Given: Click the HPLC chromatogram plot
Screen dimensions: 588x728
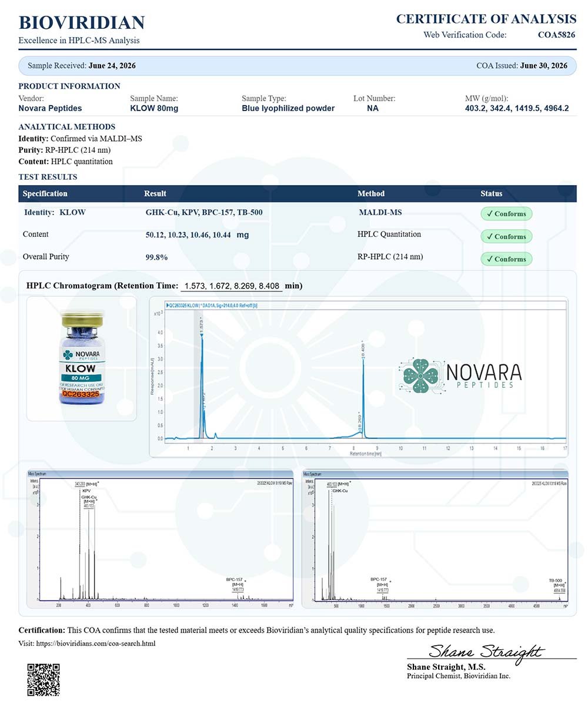Looking at the screenshot, I should (359, 377).
